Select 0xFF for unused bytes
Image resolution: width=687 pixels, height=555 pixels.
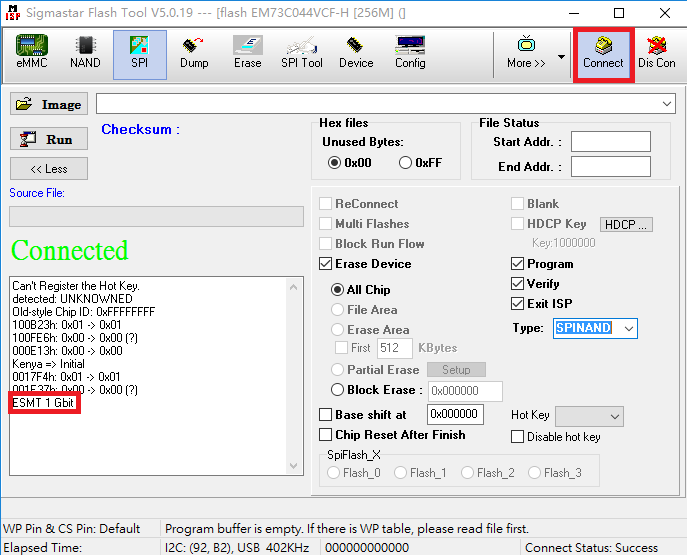pos(421,163)
